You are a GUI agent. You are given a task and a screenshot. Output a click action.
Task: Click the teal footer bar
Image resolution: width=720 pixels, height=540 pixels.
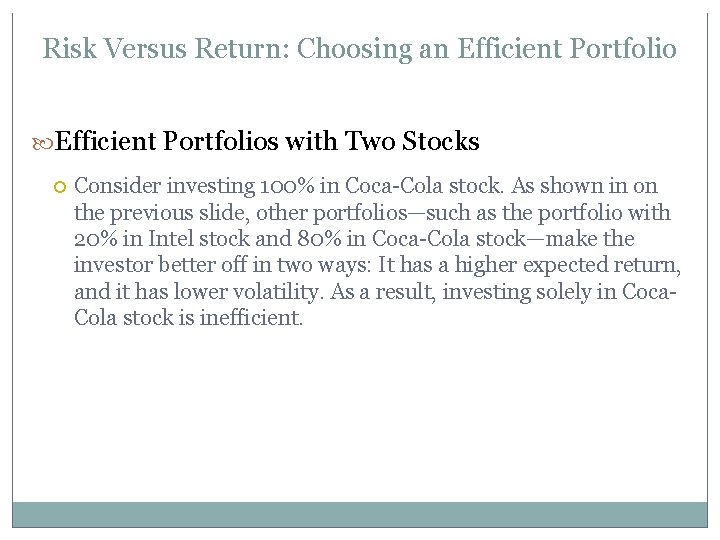tap(360, 514)
